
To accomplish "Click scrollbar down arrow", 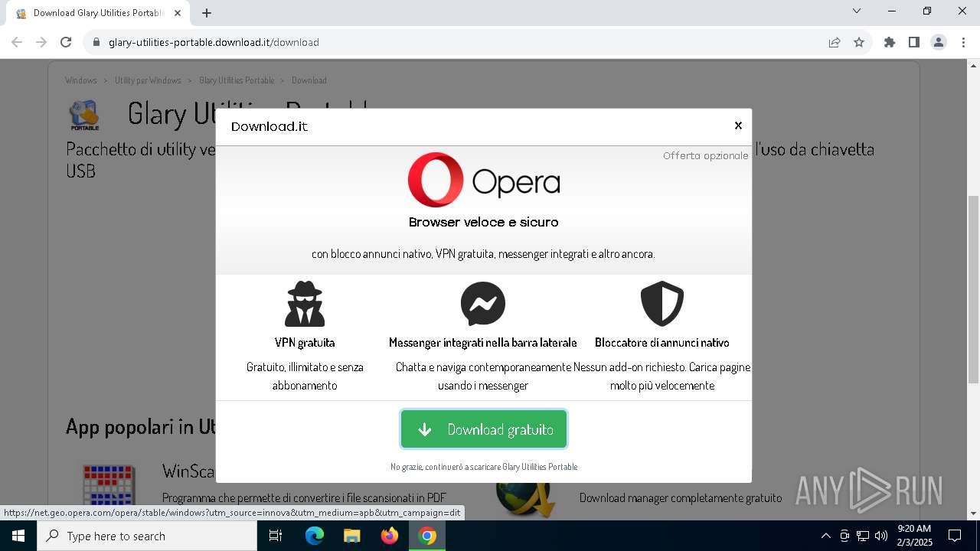I will click(x=973, y=514).
